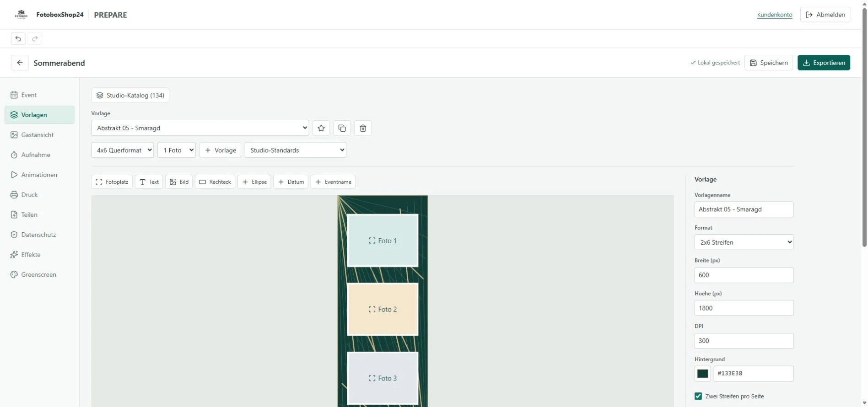Toggle Zwei Streifen pro Seite checkbox
Viewport: 868px width, 407px height.
(698, 396)
